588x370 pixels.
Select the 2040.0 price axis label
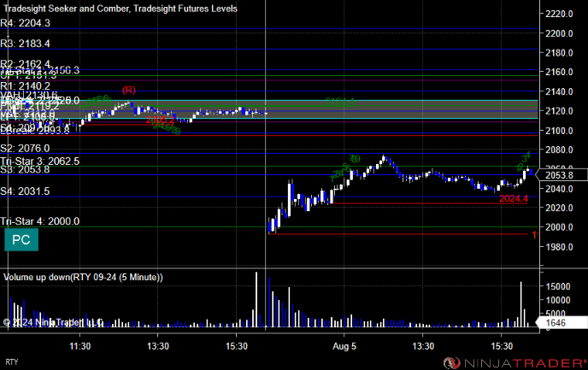coord(559,189)
